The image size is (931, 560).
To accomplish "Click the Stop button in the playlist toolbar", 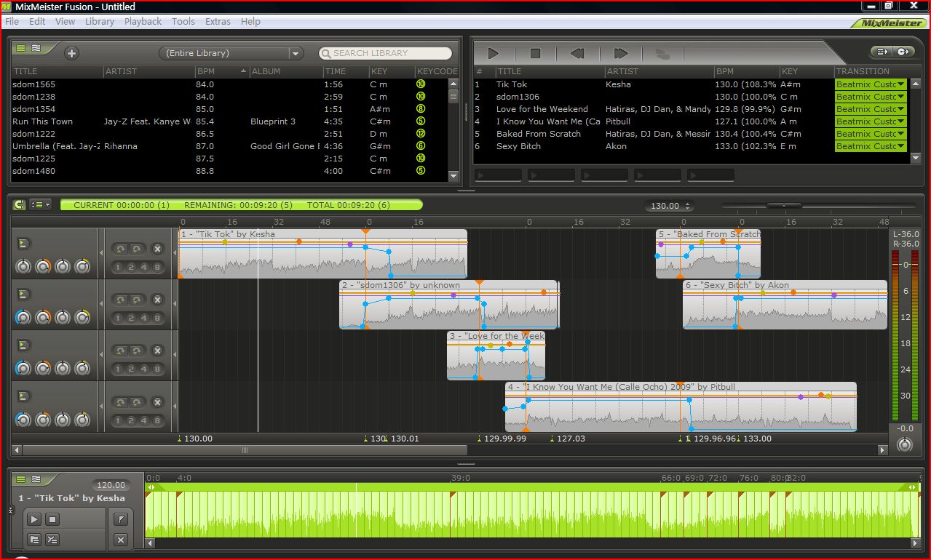I will (x=535, y=53).
